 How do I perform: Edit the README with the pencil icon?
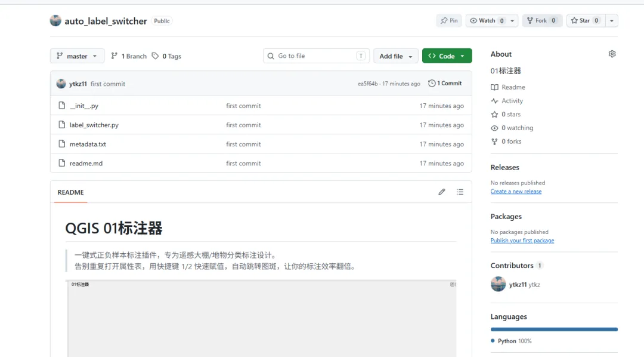(x=441, y=192)
